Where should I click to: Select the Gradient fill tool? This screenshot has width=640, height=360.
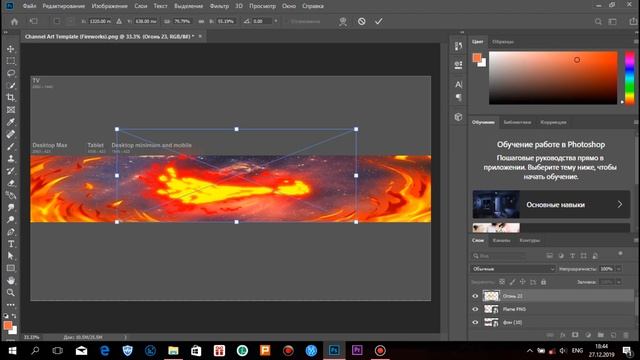11,195
